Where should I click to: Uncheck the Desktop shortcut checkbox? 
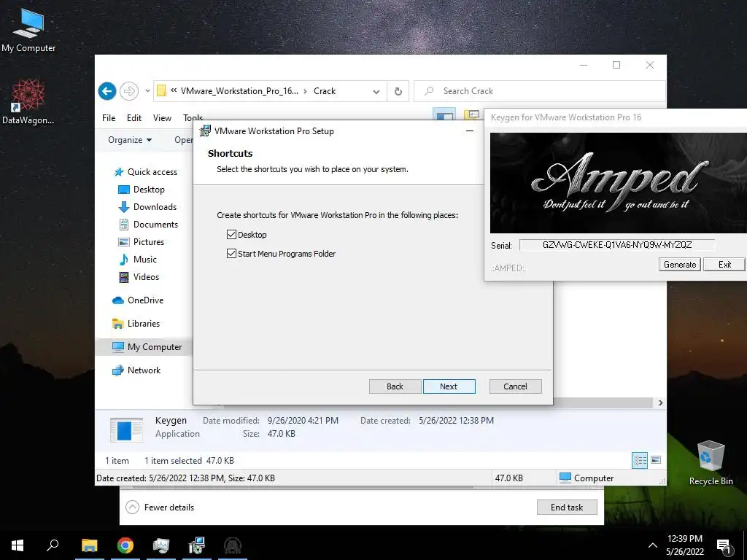coord(231,234)
